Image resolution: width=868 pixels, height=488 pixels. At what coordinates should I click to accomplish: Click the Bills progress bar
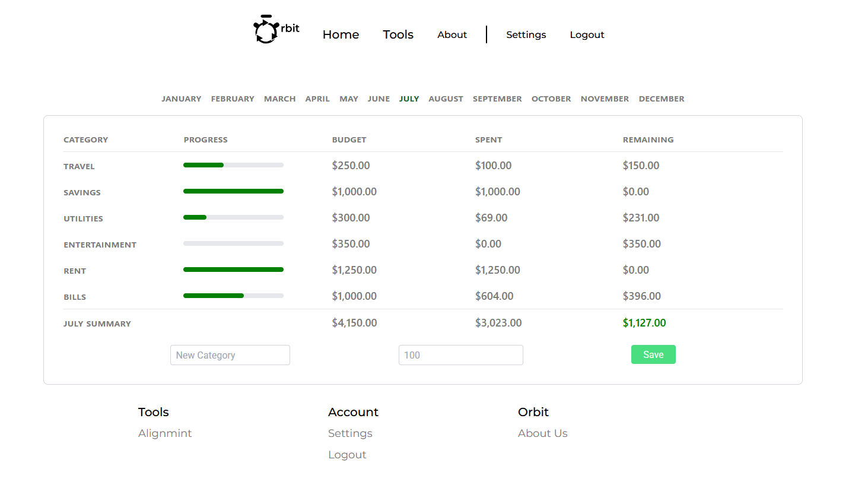(233, 296)
